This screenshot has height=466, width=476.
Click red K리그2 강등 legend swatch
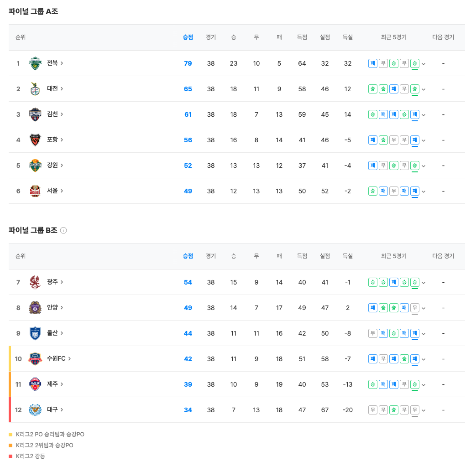point(10,456)
